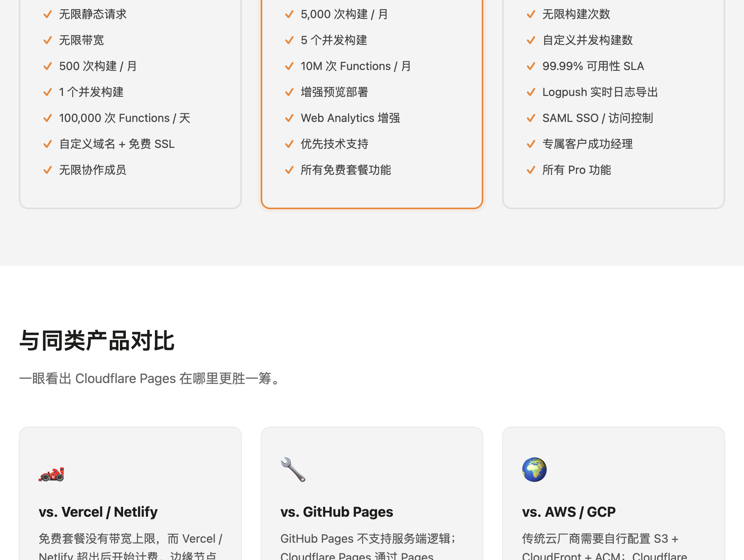
Task: Click the 与同类产品对比 heading
Action: [97, 341]
